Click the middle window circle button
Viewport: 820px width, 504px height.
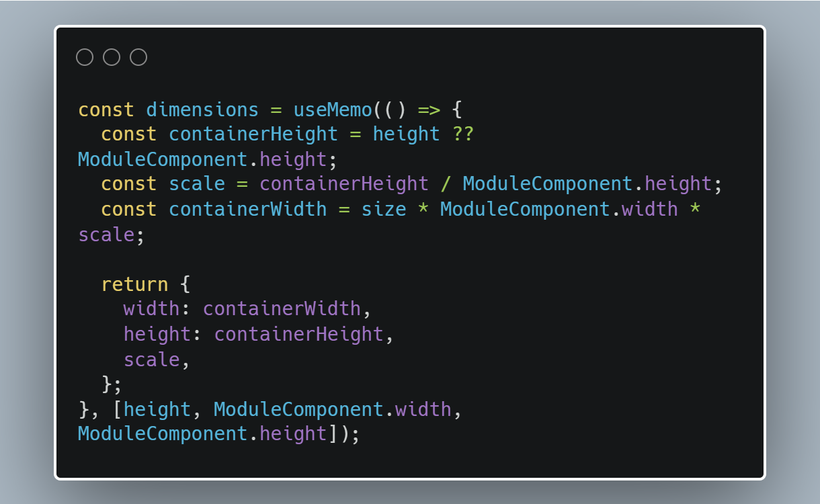pyautogui.click(x=112, y=58)
